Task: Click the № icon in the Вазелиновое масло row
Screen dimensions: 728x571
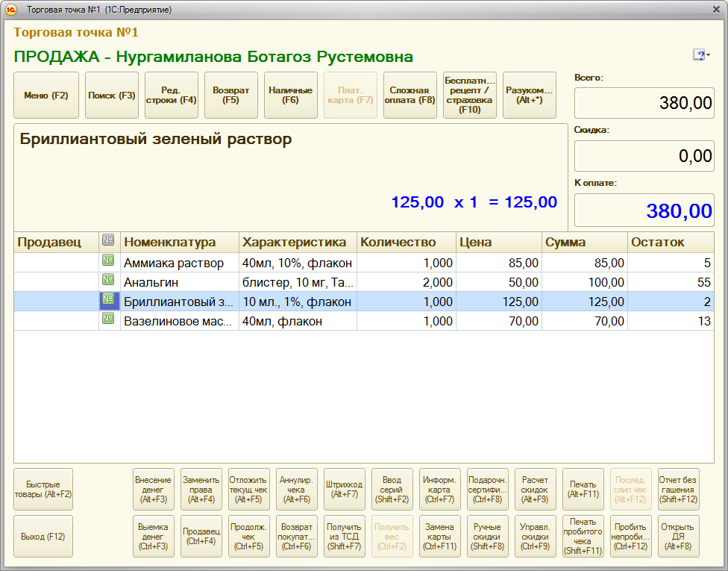Action: [108, 320]
